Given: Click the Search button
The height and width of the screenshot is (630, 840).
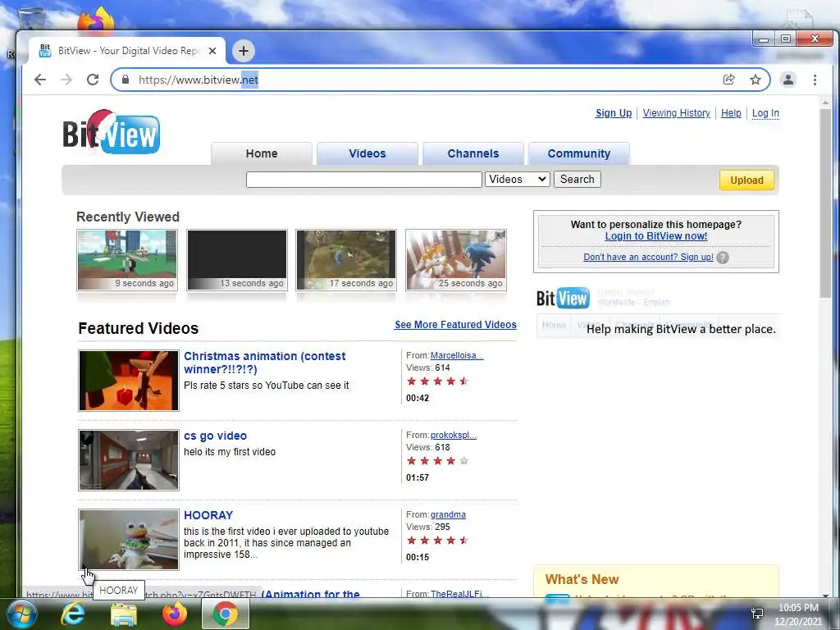Looking at the screenshot, I should (577, 180).
